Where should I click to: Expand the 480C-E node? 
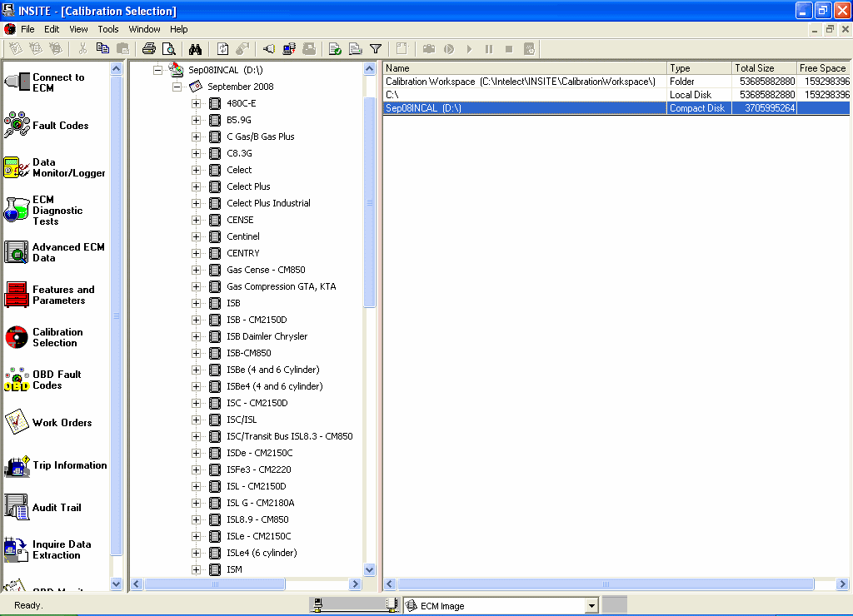tap(196, 103)
